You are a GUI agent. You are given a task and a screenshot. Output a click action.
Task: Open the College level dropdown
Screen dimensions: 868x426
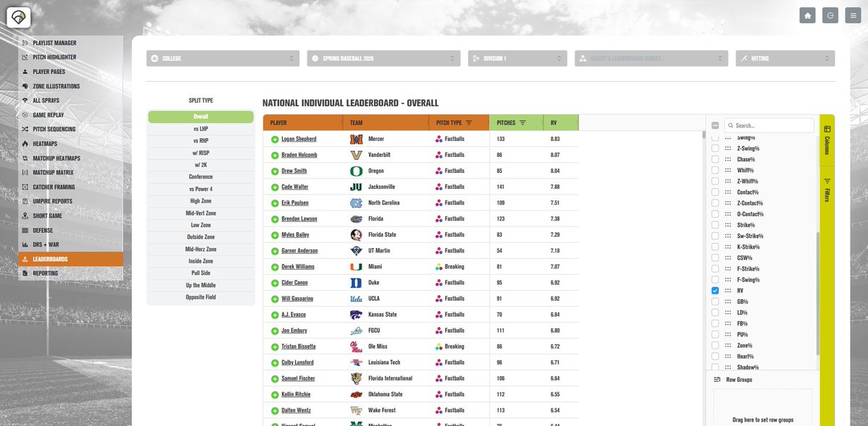[222, 59]
